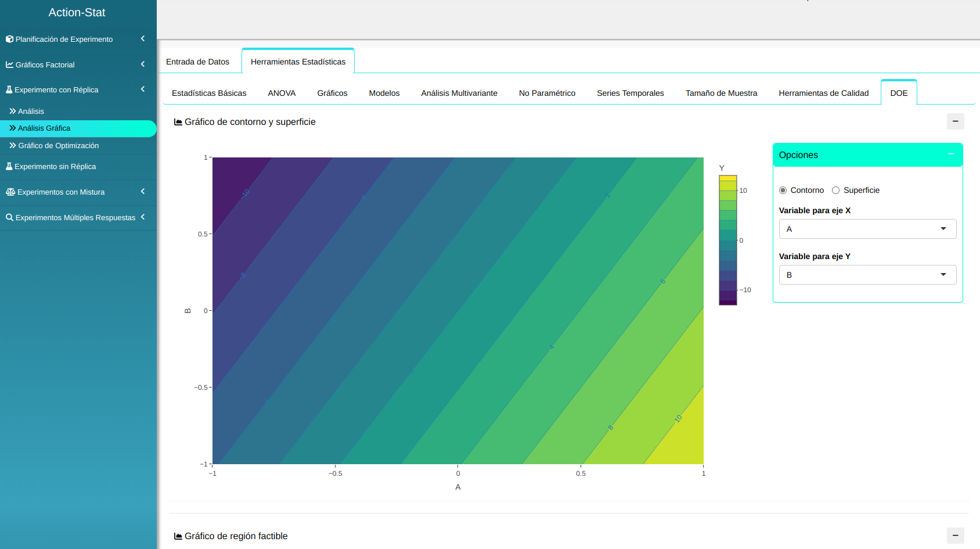Go to Gráfico de Optimización in sidebar
Viewport: 980px width, 549px height.
point(58,146)
